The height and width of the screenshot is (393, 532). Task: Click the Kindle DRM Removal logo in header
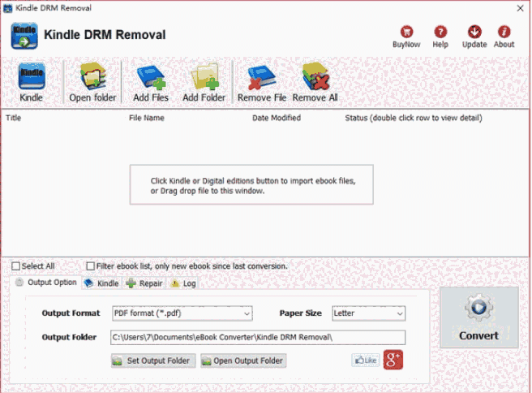24,36
